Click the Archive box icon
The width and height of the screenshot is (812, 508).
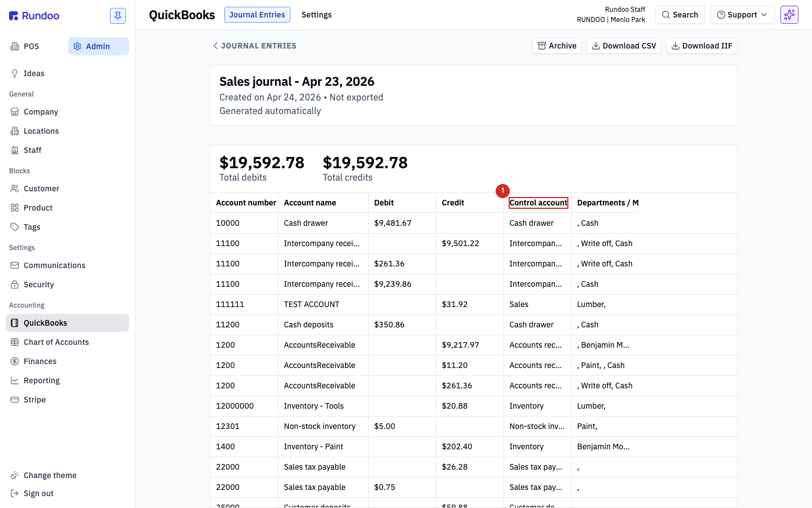tap(541, 46)
